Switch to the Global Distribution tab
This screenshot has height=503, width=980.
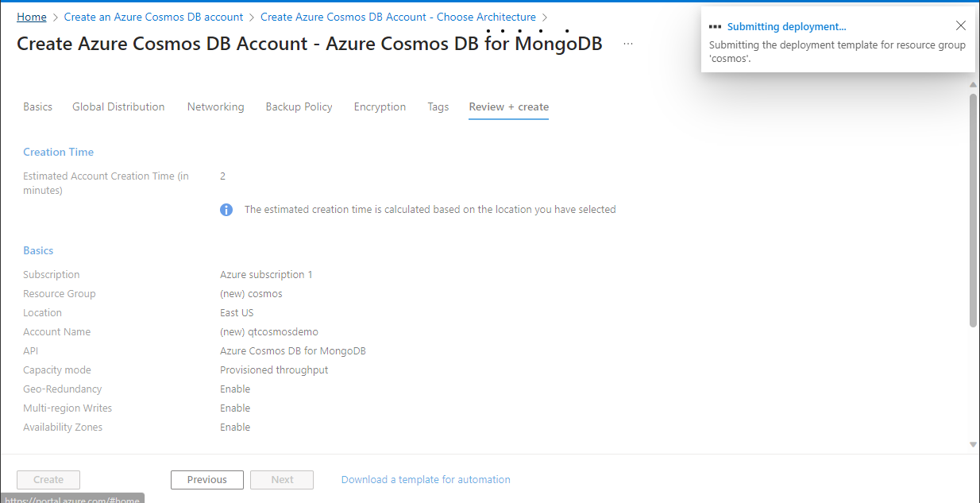click(x=118, y=106)
